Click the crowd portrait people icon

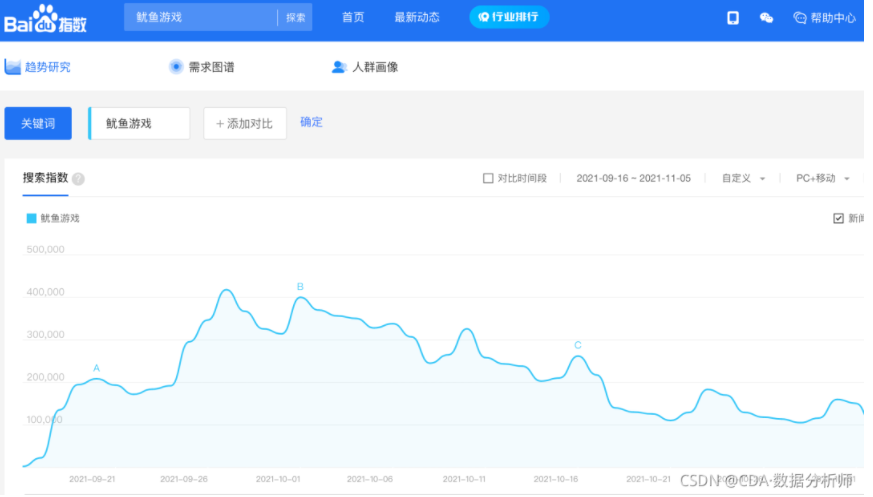click(x=339, y=67)
